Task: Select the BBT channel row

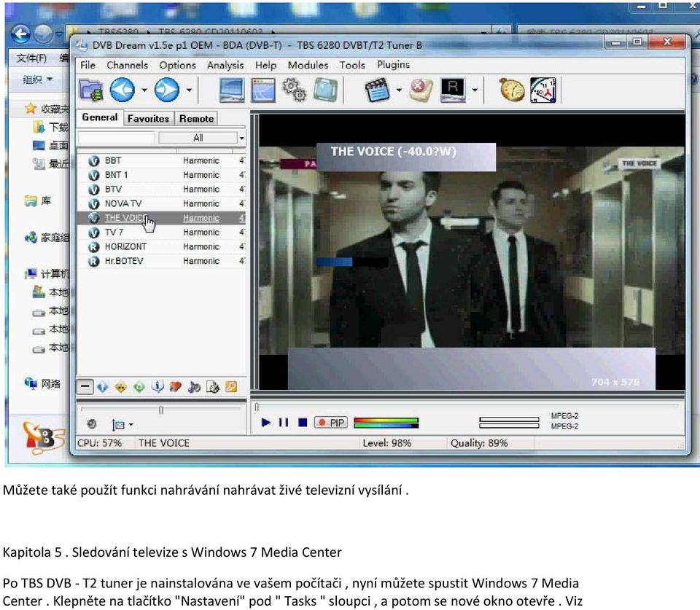Action: tap(162, 160)
